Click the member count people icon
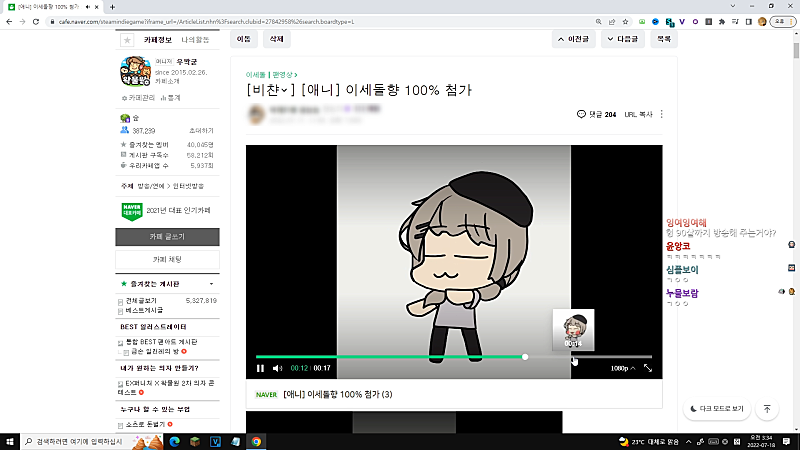Image resolution: width=800 pixels, height=450 pixels. tap(124, 130)
